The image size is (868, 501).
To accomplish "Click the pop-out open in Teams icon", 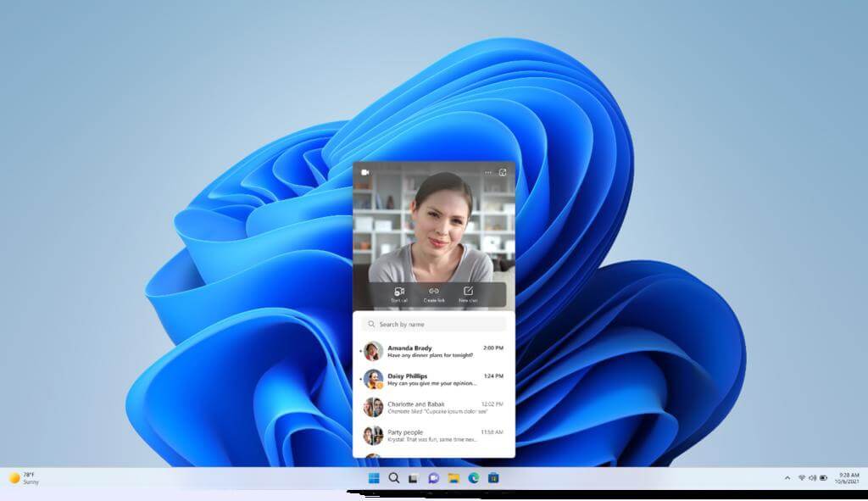I will tap(503, 172).
